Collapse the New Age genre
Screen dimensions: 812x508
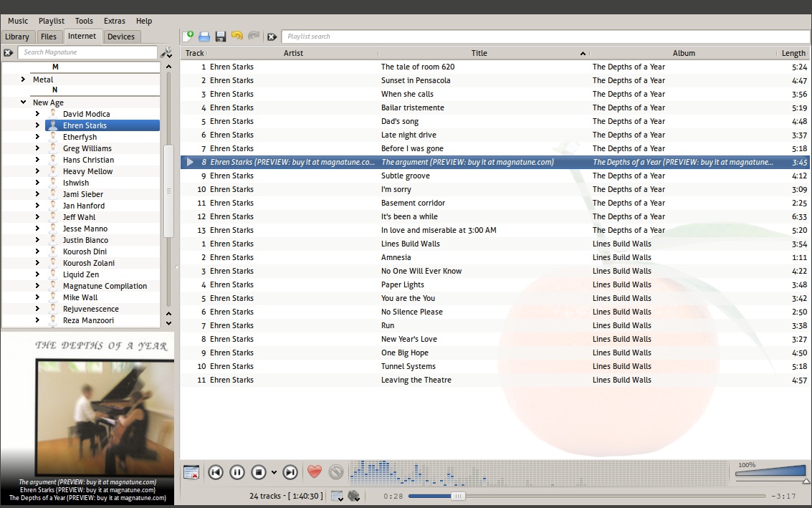tap(24, 102)
